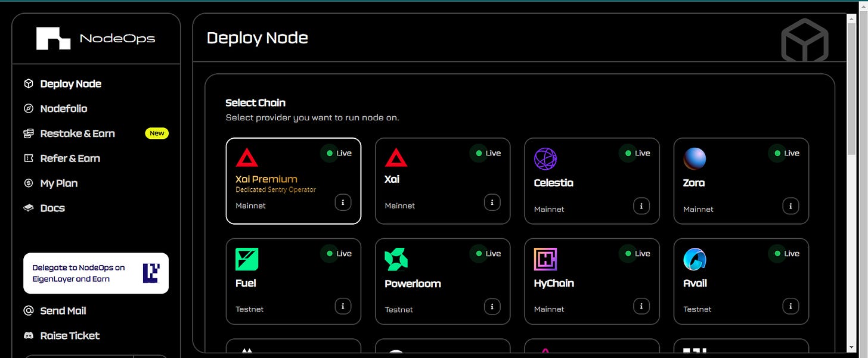Select the HyChain chain name
Image resolution: width=868 pixels, height=358 pixels.
tap(554, 284)
